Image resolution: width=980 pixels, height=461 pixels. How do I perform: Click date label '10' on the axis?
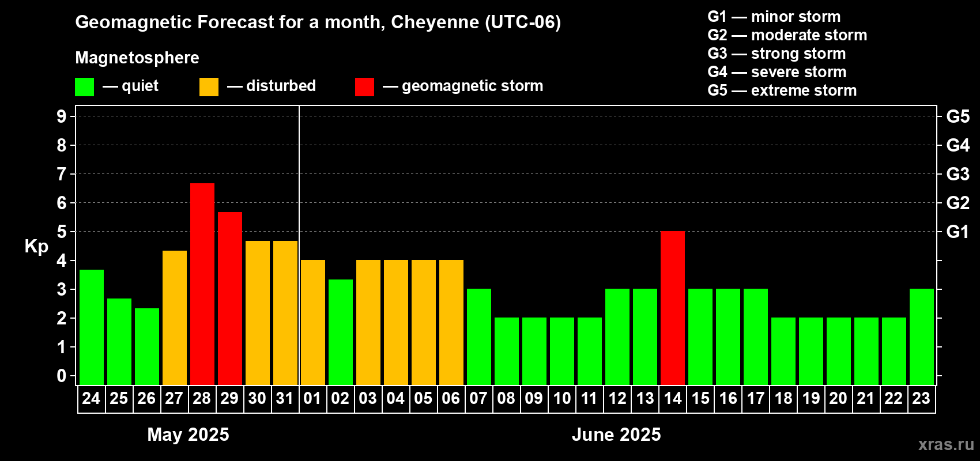(561, 399)
